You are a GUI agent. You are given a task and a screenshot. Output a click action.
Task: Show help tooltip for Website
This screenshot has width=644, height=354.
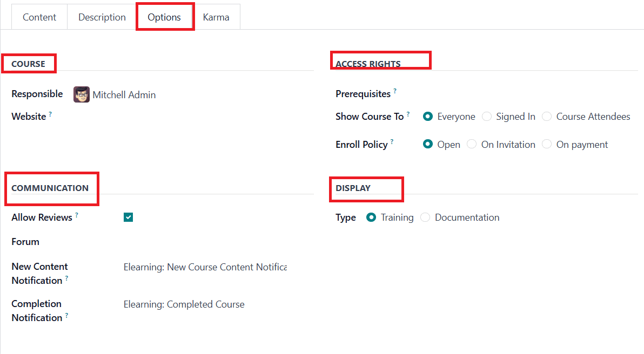(x=50, y=114)
